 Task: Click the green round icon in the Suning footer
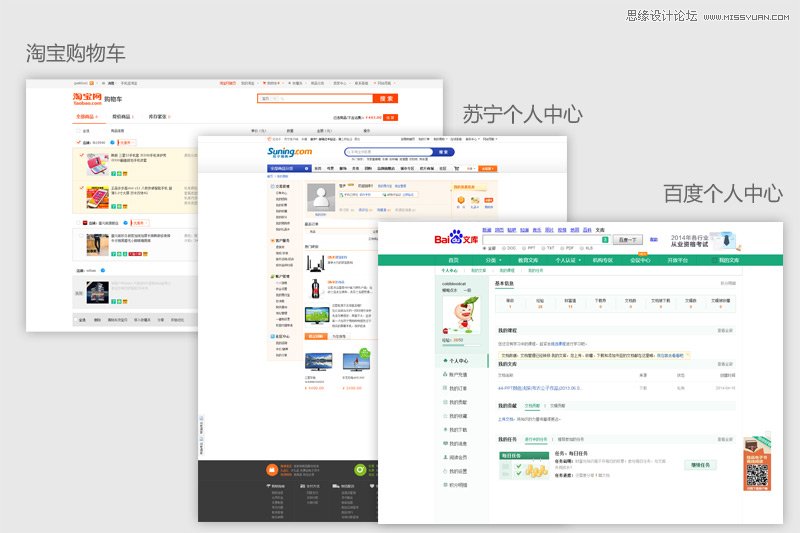[x=360, y=469]
